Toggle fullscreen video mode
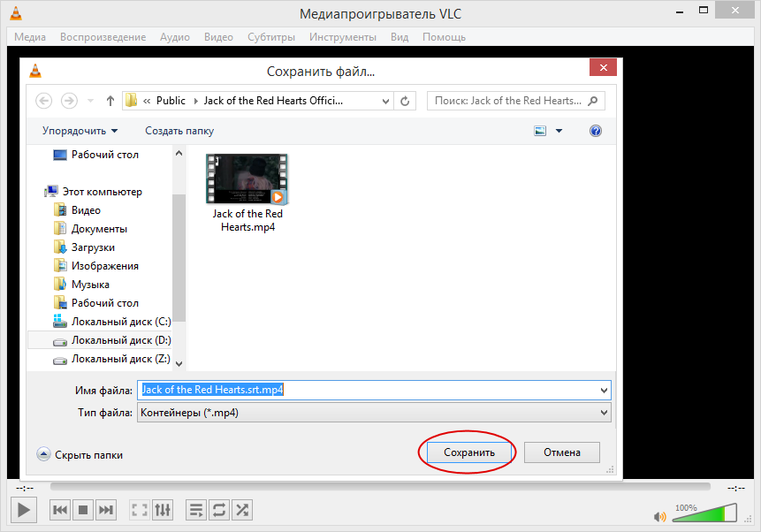Viewport: 761px width, 532px height. pos(140,509)
